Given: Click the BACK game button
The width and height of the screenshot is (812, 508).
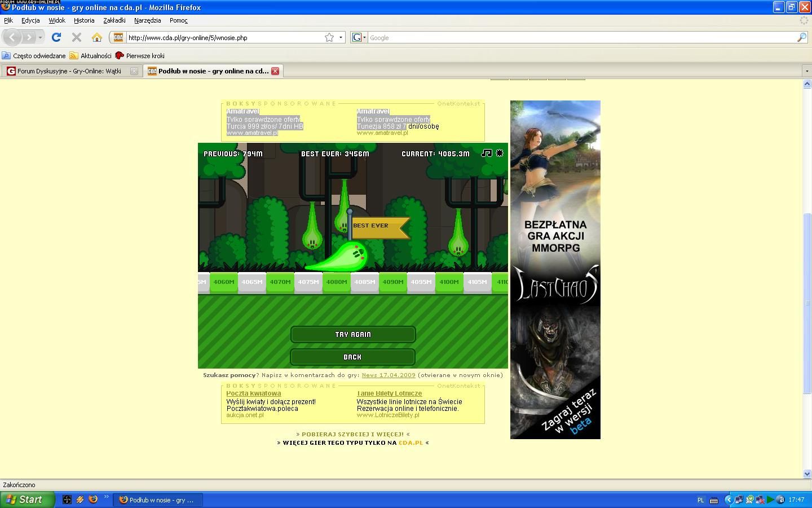Looking at the screenshot, I should coord(353,357).
